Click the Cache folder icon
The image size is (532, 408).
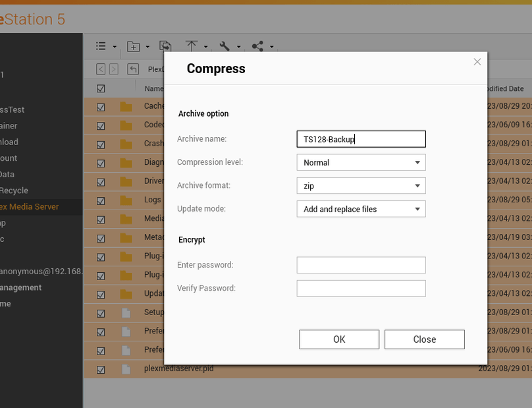pos(126,107)
